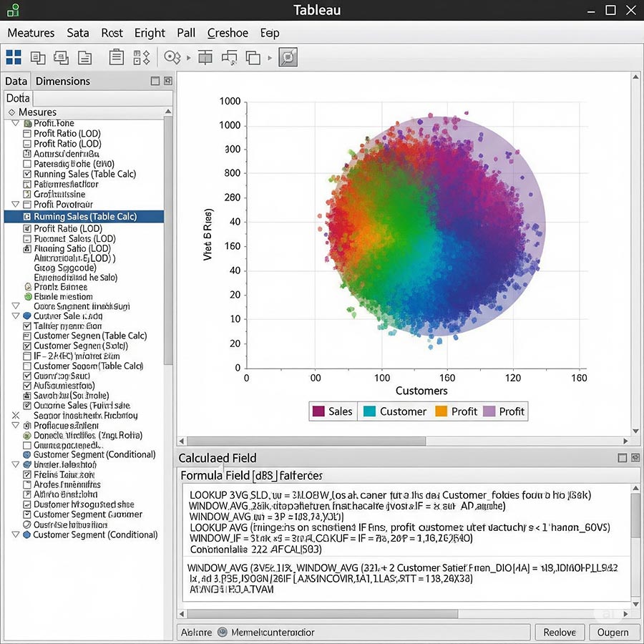The image size is (644, 644).
Task: Click the orange Profit legend swatch
Action: [441, 411]
